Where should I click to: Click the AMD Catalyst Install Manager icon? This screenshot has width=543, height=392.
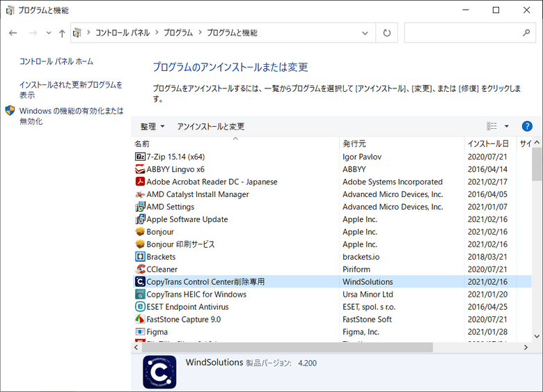[140, 194]
